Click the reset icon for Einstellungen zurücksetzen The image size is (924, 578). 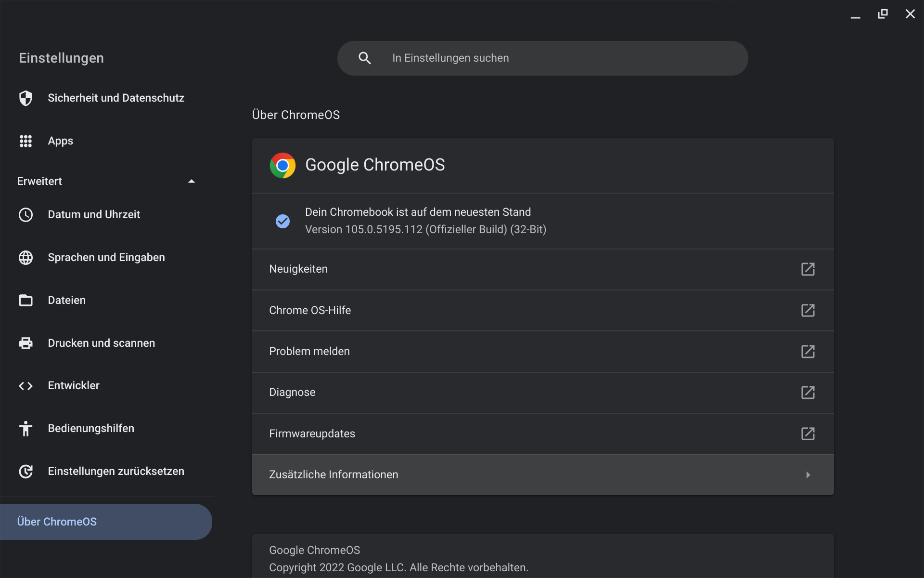point(26,472)
